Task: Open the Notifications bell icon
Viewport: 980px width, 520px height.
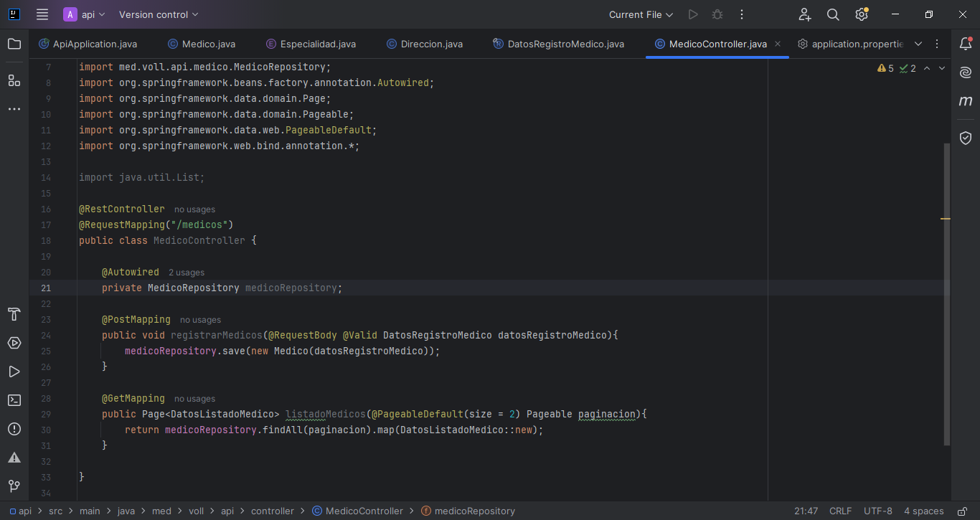Action: tap(966, 44)
